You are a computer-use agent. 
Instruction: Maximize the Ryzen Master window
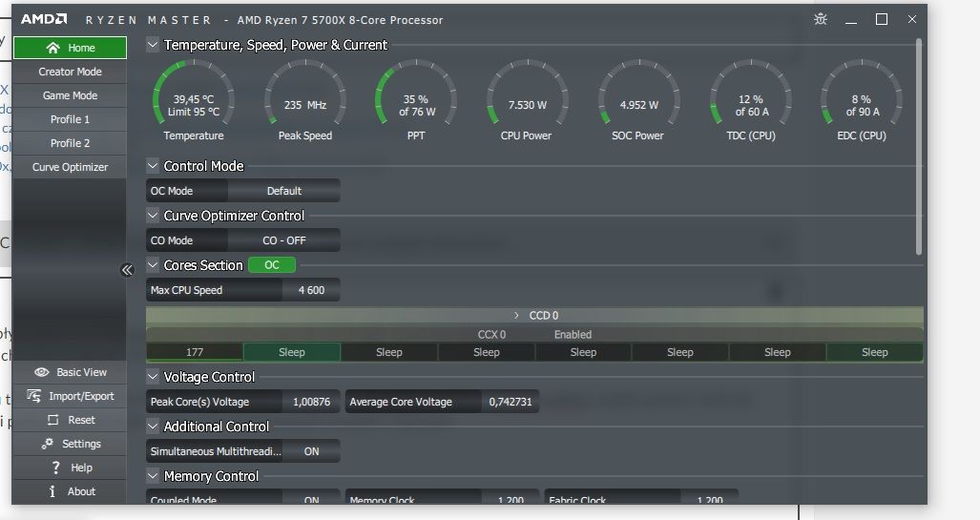click(882, 19)
